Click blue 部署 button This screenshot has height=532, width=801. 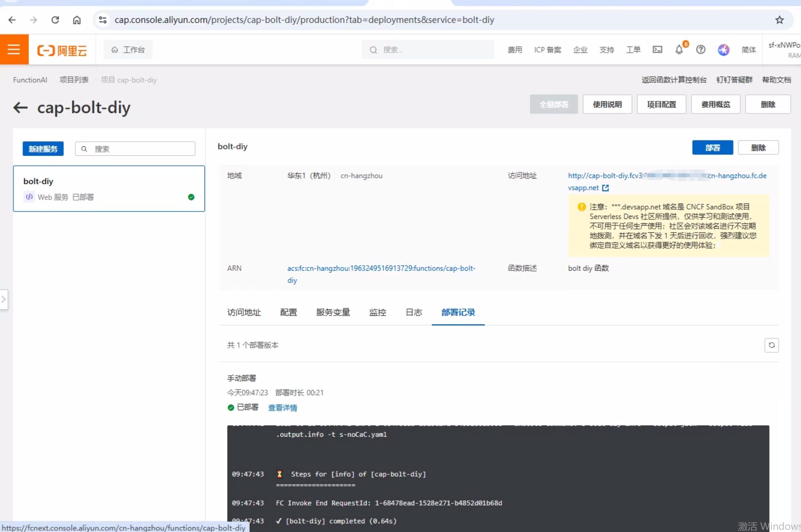(712, 148)
